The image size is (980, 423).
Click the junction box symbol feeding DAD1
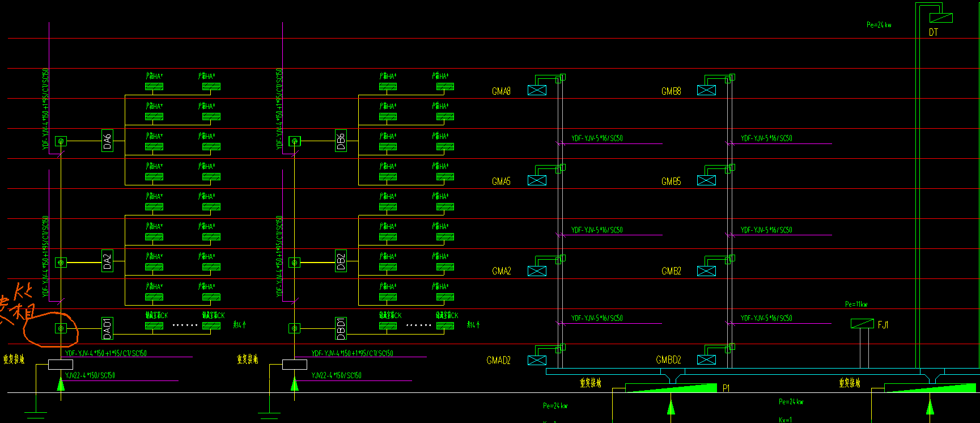point(61,328)
